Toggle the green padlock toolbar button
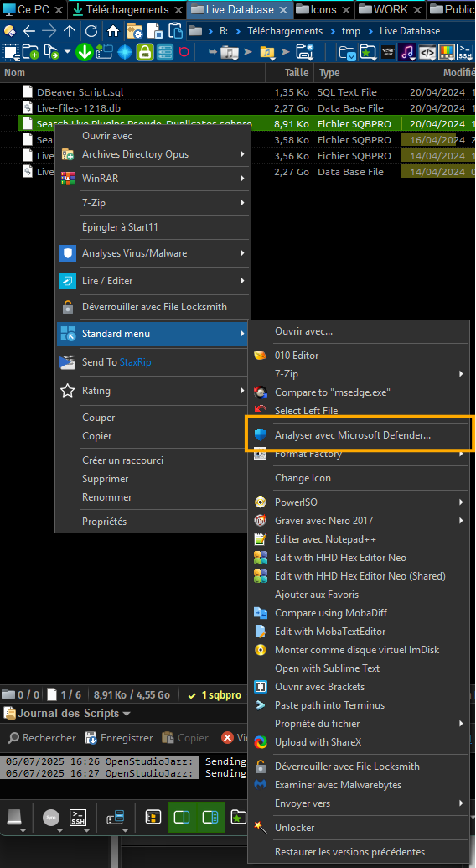476x868 pixels. 145,52
